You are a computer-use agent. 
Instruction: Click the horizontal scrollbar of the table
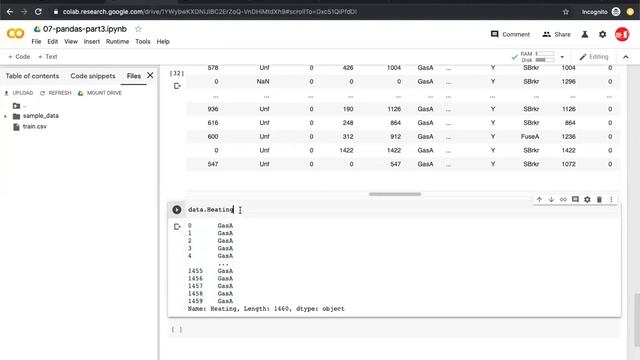395,194
